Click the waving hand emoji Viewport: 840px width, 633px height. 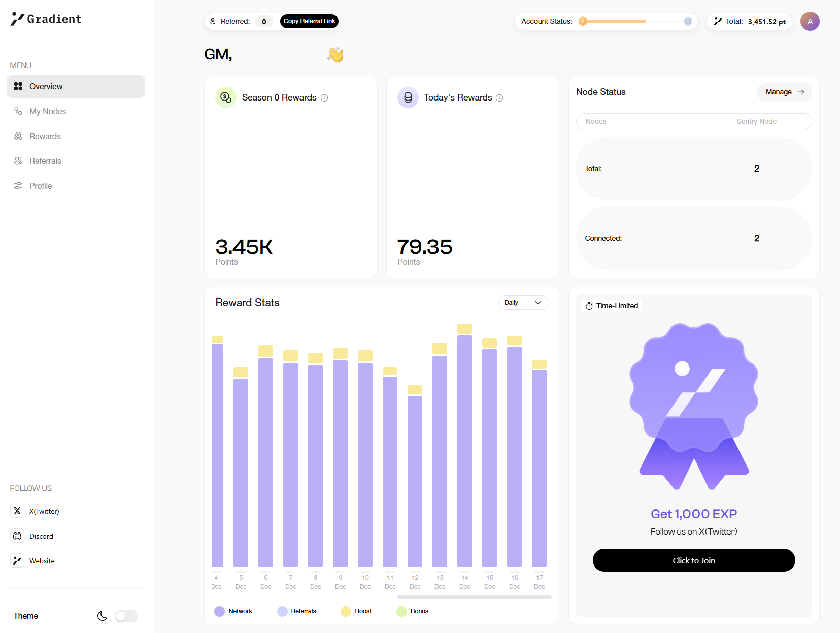(335, 54)
